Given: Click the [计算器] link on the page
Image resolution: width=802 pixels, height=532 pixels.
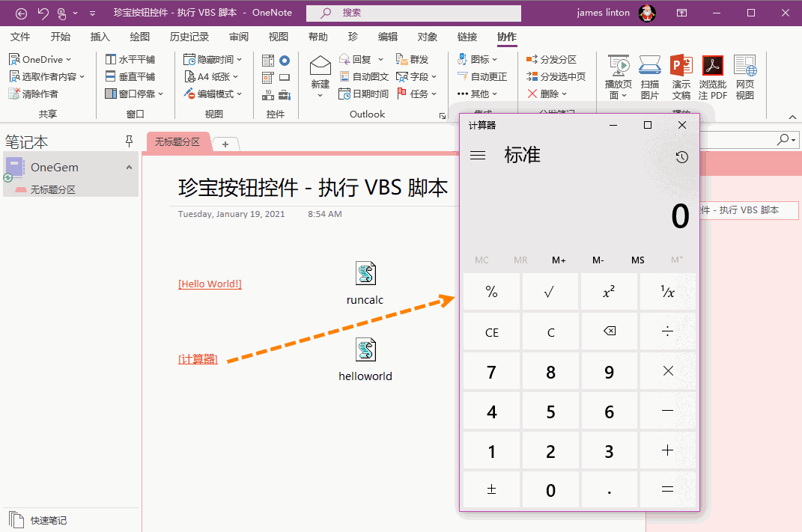Looking at the screenshot, I should click(x=198, y=359).
